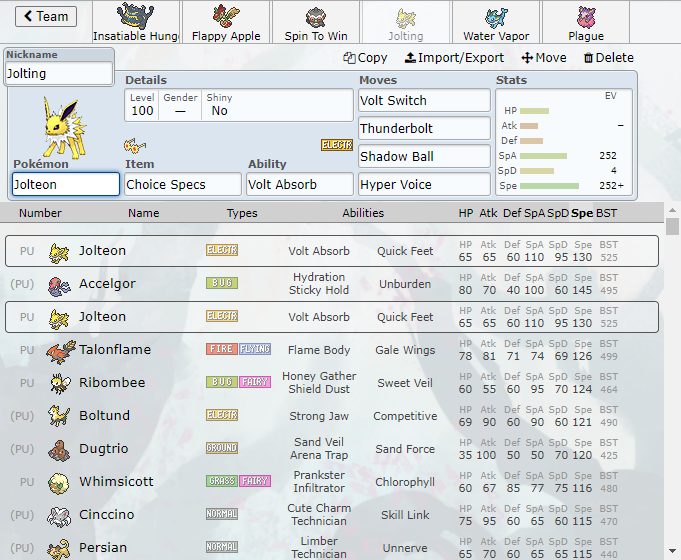Edit the Ability field Volt Absorb

click(300, 184)
